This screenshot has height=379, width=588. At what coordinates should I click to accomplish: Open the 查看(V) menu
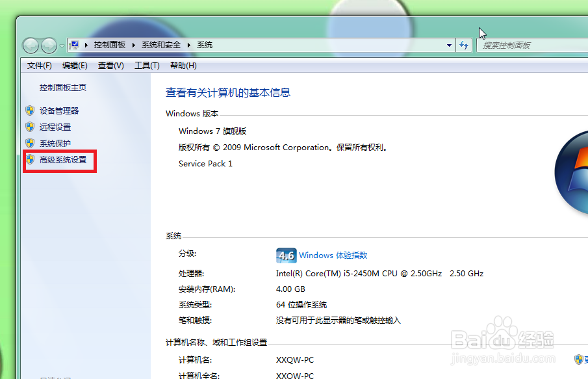110,66
